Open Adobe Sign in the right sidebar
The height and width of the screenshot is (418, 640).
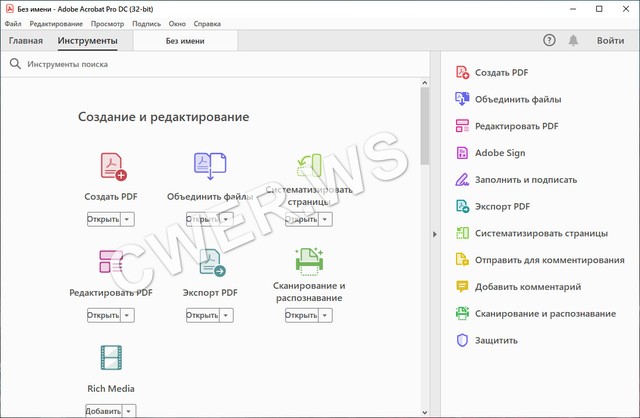click(500, 153)
